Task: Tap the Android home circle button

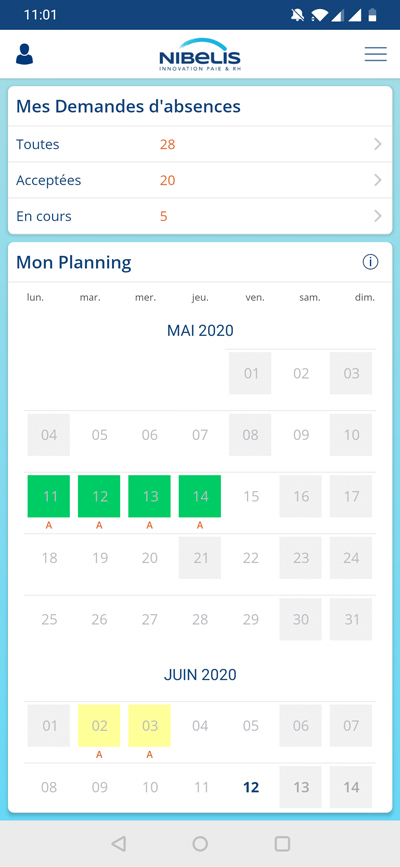Action: [200, 843]
